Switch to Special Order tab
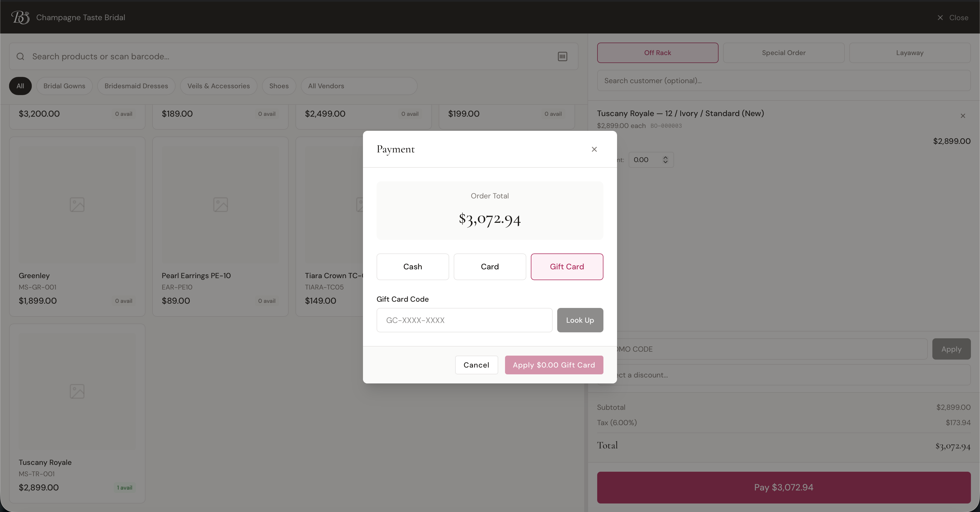The width and height of the screenshot is (980, 512). 783,53
